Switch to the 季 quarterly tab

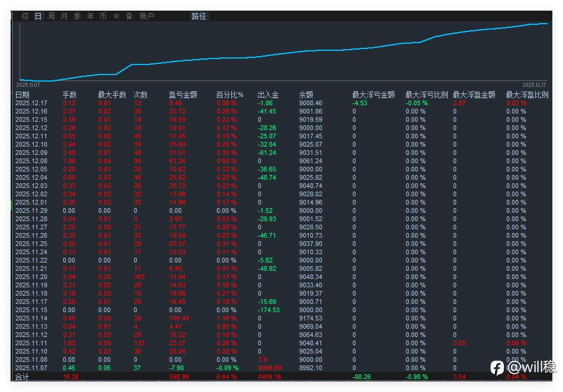click(x=77, y=16)
